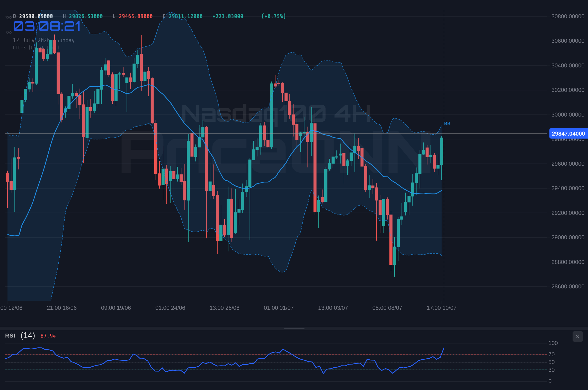Click the 30600.00000 price axis label

pos(568,41)
